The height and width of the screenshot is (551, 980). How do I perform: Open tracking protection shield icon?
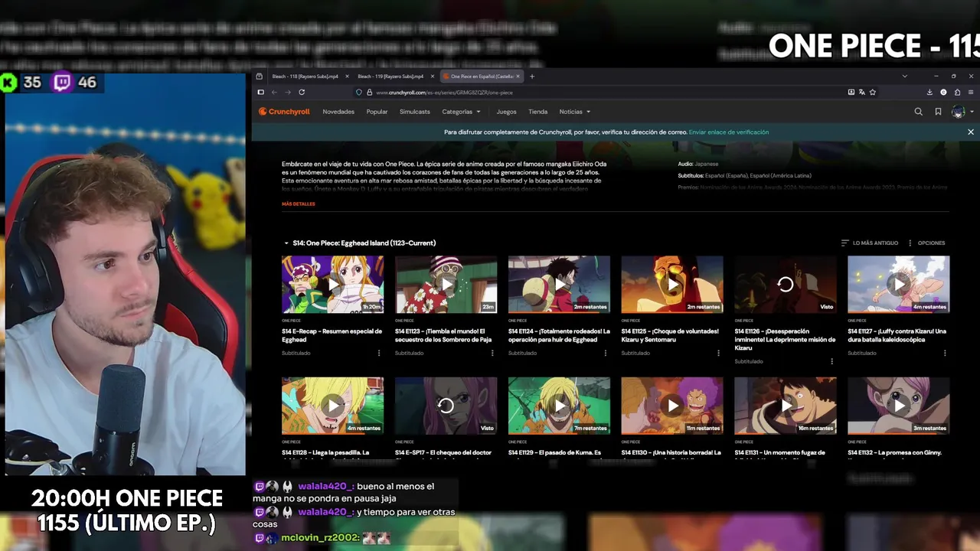point(358,92)
